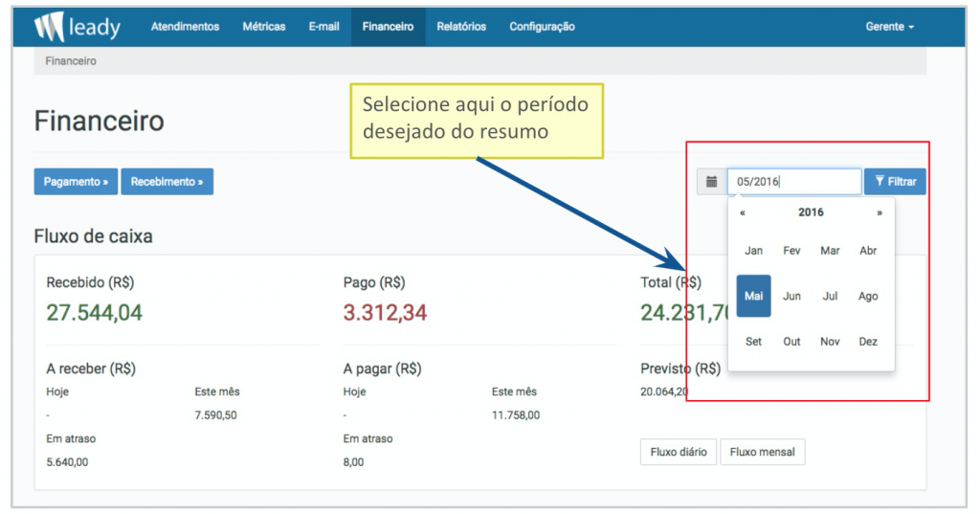This screenshot has height=514, width=980.
Task: Click the 2016 year header in picker
Action: pos(811,212)
